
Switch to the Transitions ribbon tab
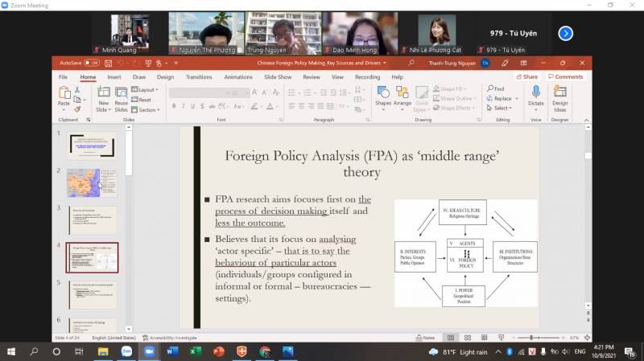[x=198, y=77]
